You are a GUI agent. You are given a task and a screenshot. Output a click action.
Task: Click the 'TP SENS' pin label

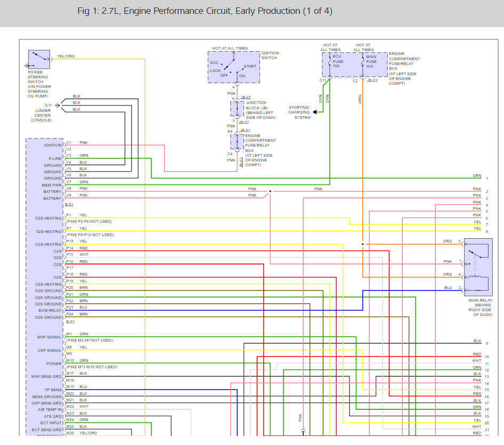click(x=53, y=390)
